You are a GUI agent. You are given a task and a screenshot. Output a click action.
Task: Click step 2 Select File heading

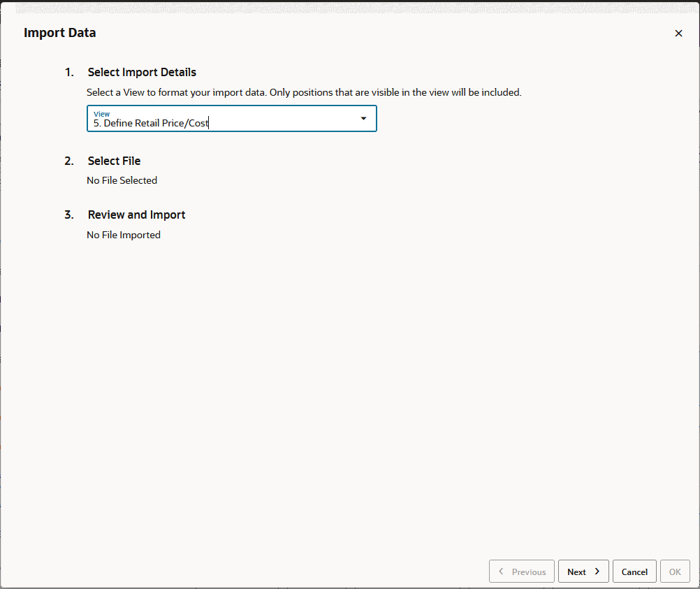point(114,161)
